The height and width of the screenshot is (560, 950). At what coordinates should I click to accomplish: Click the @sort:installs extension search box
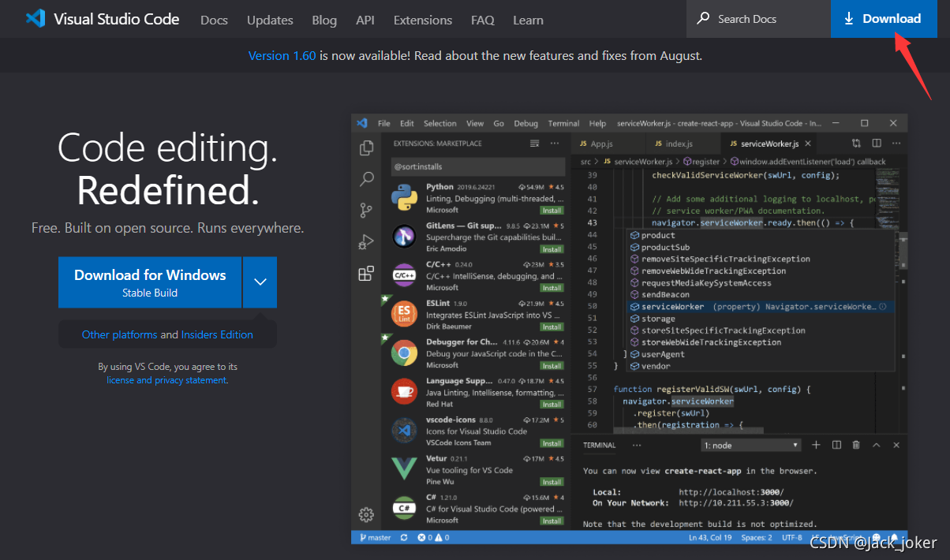[x=477, y=166]
